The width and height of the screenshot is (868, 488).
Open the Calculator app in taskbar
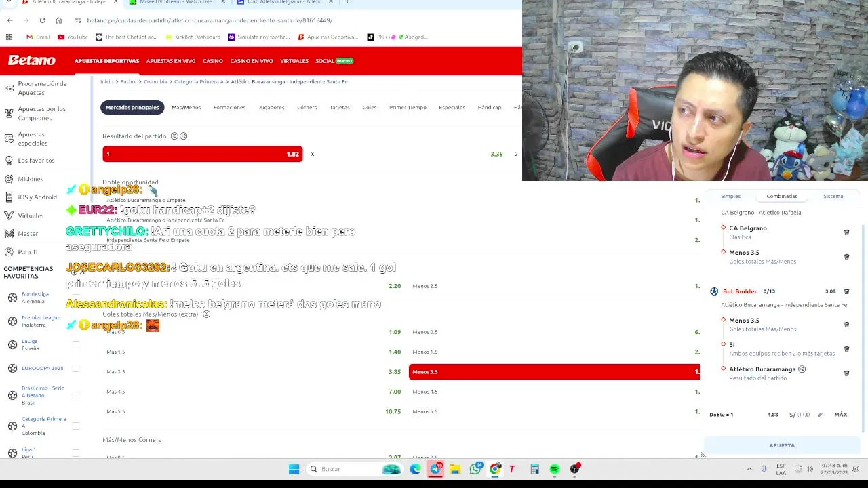point(534,469)
